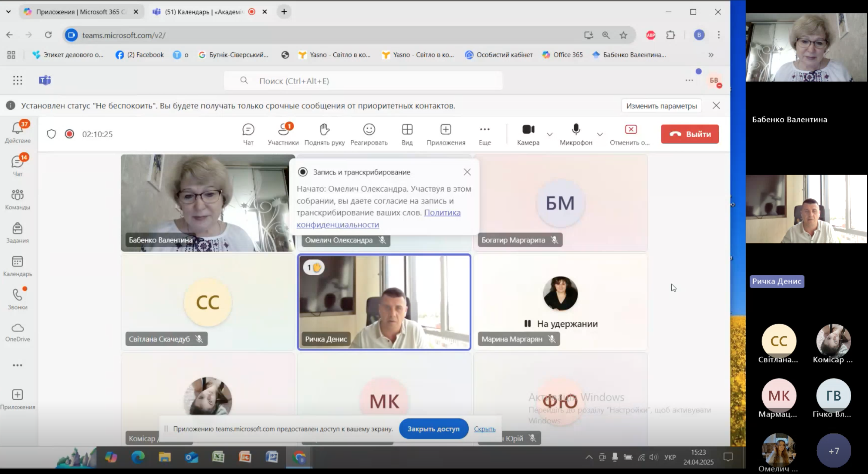Open a new browser tab
The width and height of the screenshot is (868, 474).
click(284, 12)
